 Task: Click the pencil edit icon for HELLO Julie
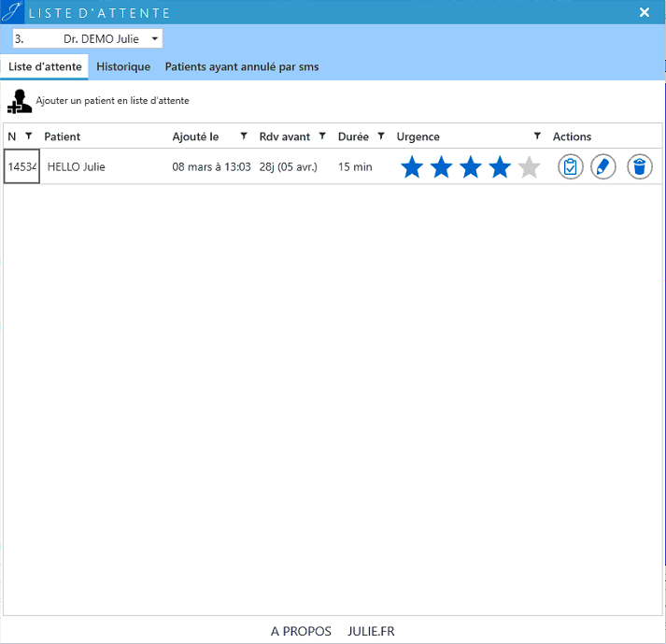pos(603,166)
